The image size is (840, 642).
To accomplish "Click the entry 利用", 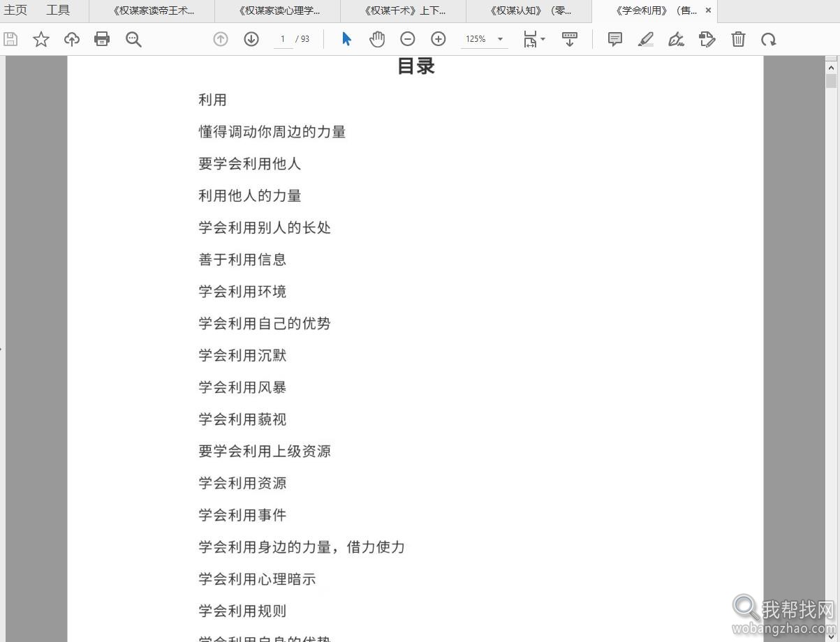I will tap(212, 100).
